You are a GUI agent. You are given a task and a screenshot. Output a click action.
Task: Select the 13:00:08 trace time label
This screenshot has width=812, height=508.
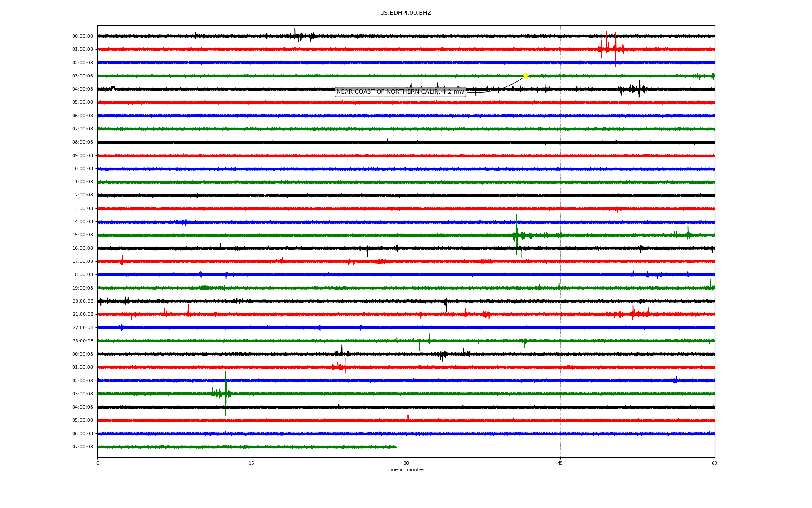pyautogui.click(x=82, y=209)
